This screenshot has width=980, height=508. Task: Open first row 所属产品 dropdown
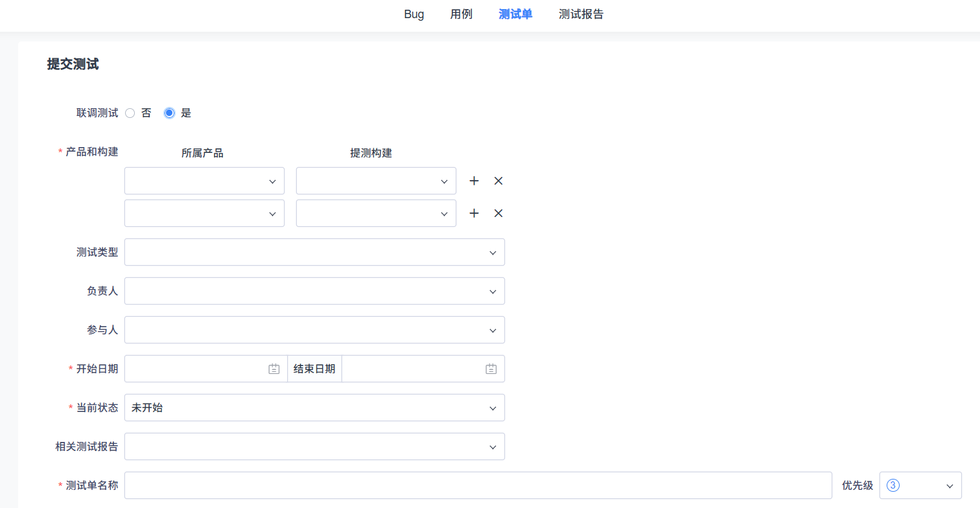click(204, 181)
